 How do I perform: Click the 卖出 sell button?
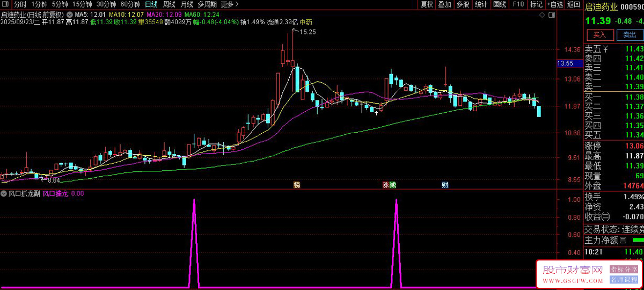(629, 35)
